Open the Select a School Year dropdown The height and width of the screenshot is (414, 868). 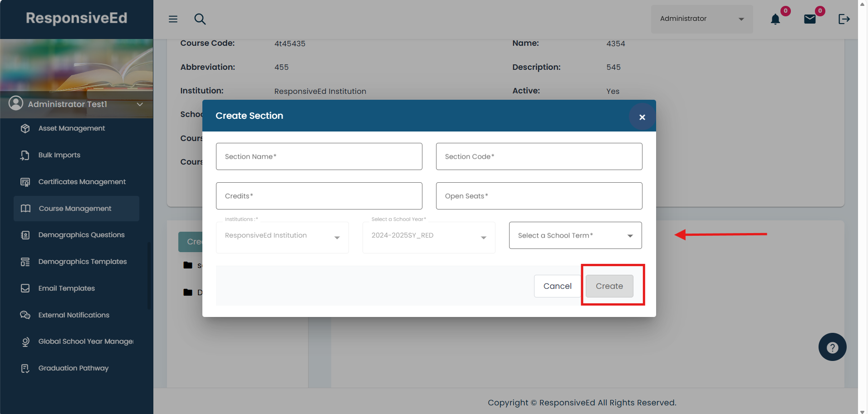428,236
